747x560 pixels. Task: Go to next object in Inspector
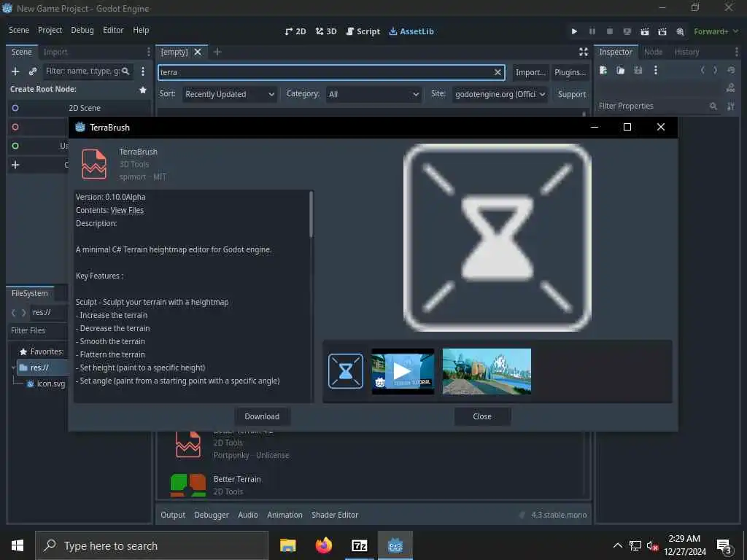tap(715, 70)
